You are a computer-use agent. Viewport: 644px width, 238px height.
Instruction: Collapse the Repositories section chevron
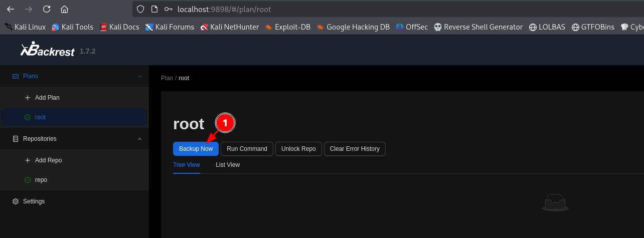139,139
